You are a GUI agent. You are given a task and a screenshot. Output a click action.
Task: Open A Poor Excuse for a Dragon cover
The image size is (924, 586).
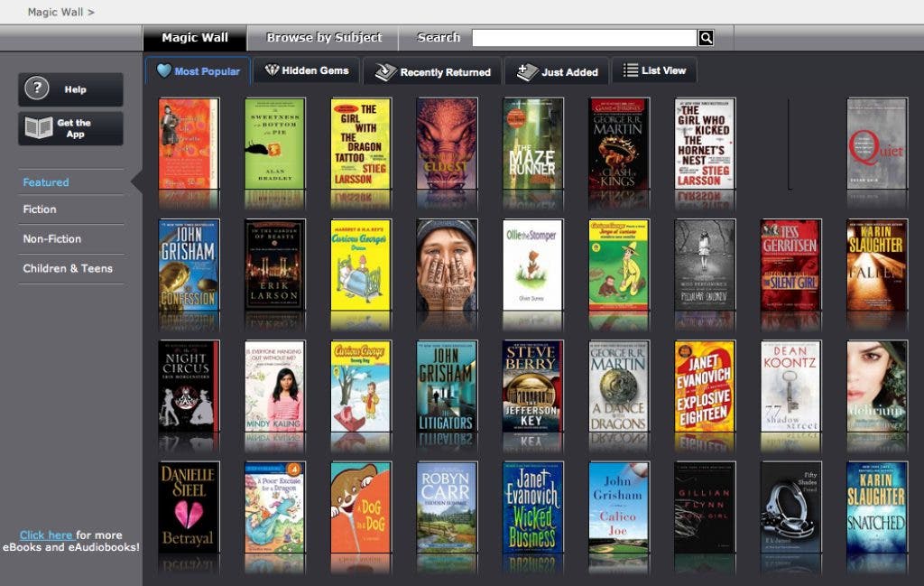click(274, 507)
